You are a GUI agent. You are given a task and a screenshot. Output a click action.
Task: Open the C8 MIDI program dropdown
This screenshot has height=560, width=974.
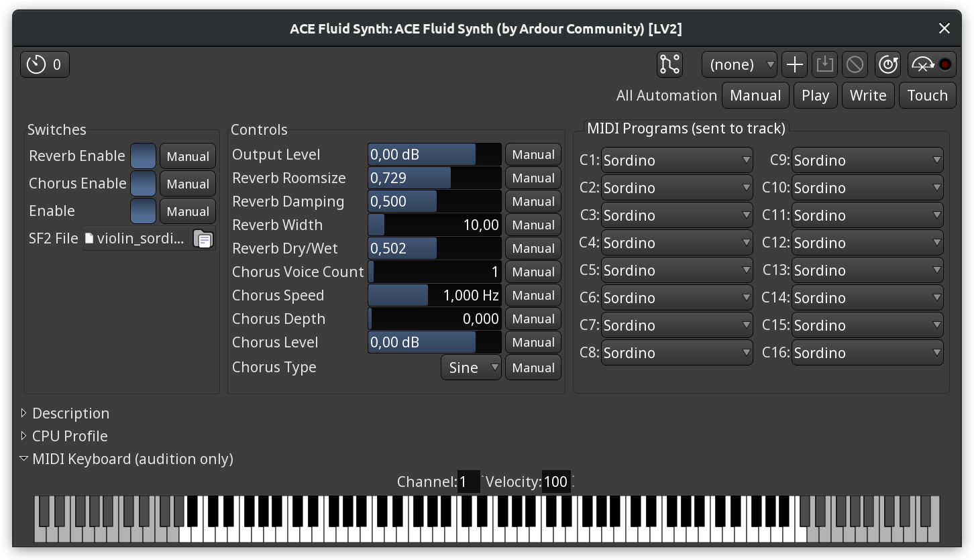(677, 353)
